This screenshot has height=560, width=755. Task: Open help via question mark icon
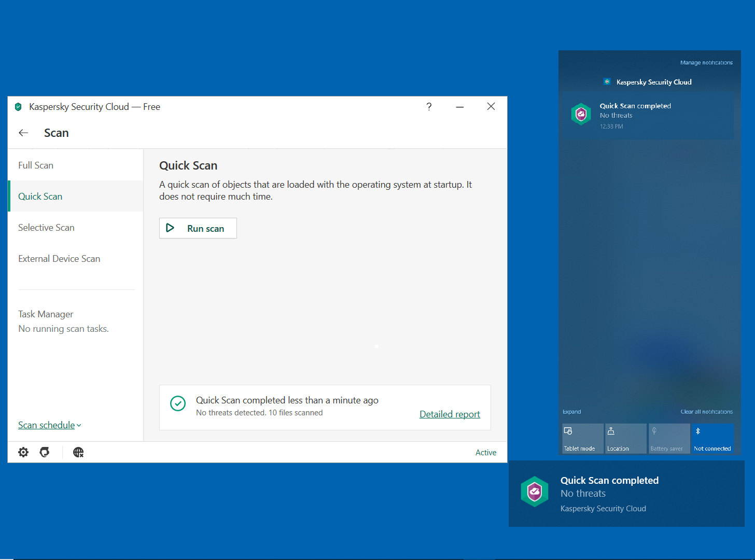point(429,106)
